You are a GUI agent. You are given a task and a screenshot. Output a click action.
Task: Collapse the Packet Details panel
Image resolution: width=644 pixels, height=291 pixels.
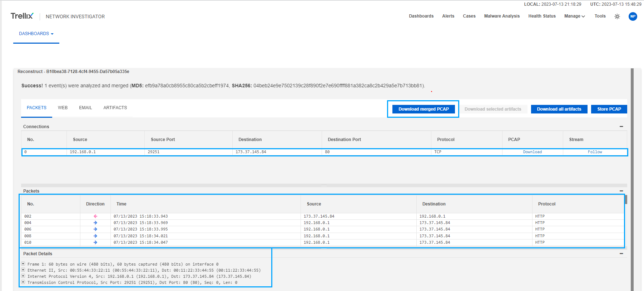[x=621, y=253]
